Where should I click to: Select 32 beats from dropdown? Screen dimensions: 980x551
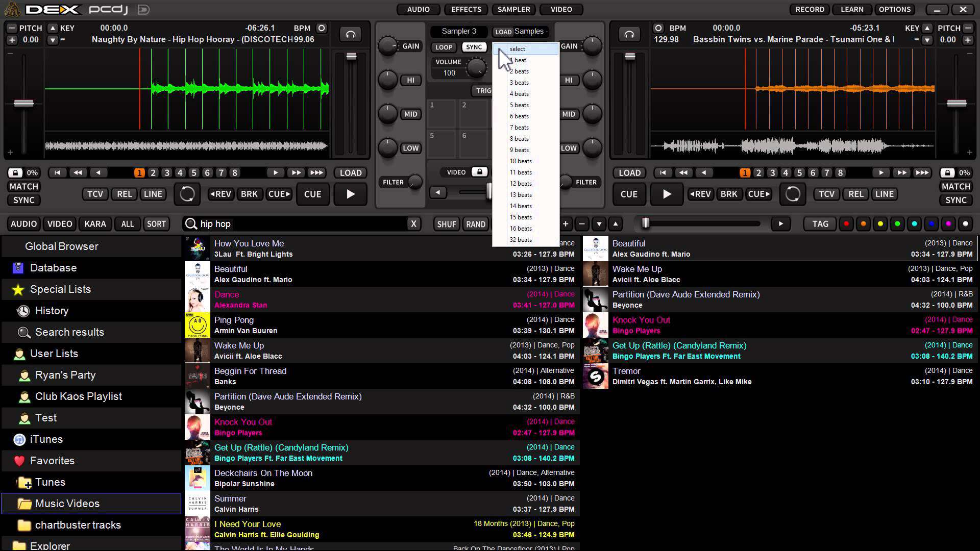526,240
